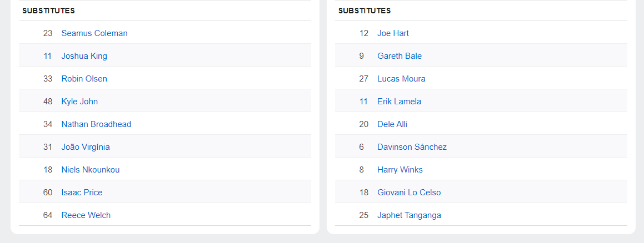View the Lucas Moura profile
The width and height of the screenshot is (644, 243).
tap(401, 79)
